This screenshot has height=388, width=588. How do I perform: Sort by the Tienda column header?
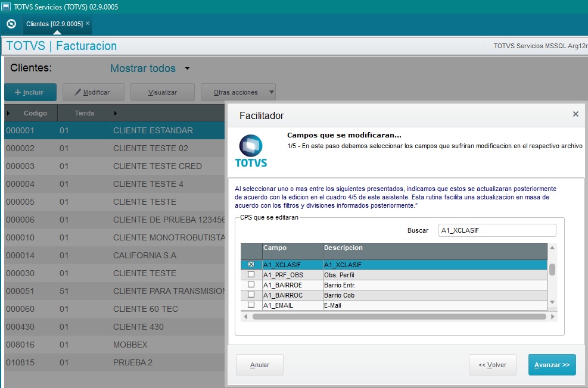pyautogui.click(x=85, y=113)
